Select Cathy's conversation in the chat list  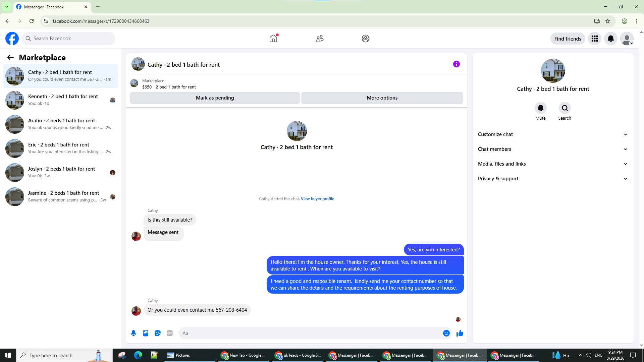pos(60,76)
